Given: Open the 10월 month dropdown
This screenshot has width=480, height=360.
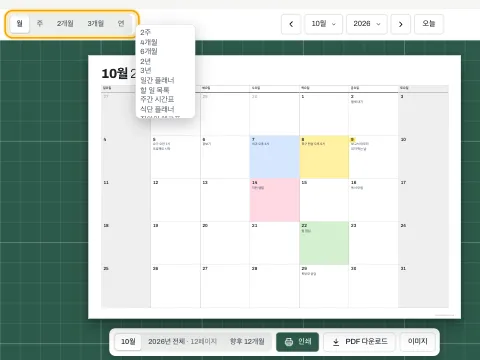Looking at the screenshot, I should pyautogui.click(x=324, y=24).
